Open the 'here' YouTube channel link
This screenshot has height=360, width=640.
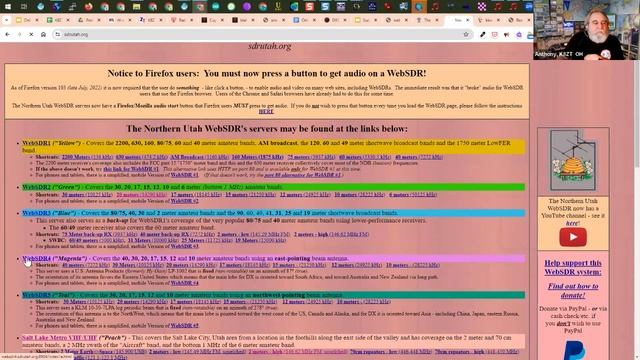(572, 223)
